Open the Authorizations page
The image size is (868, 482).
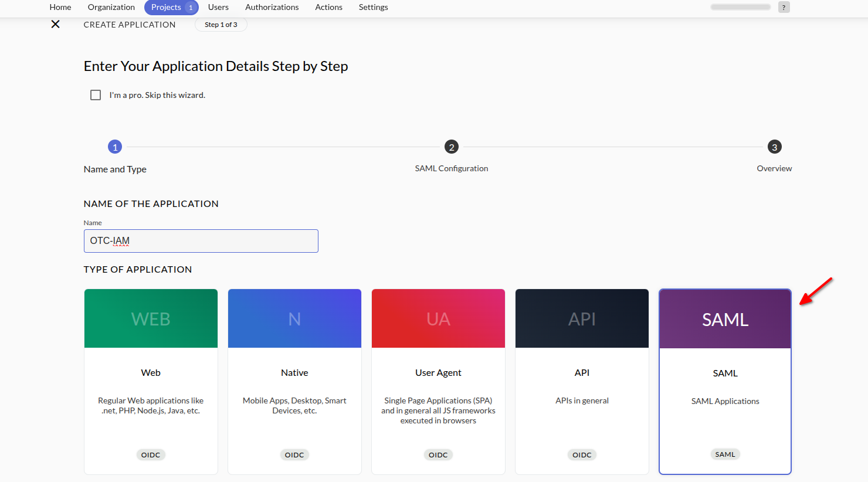coord(272,7)
